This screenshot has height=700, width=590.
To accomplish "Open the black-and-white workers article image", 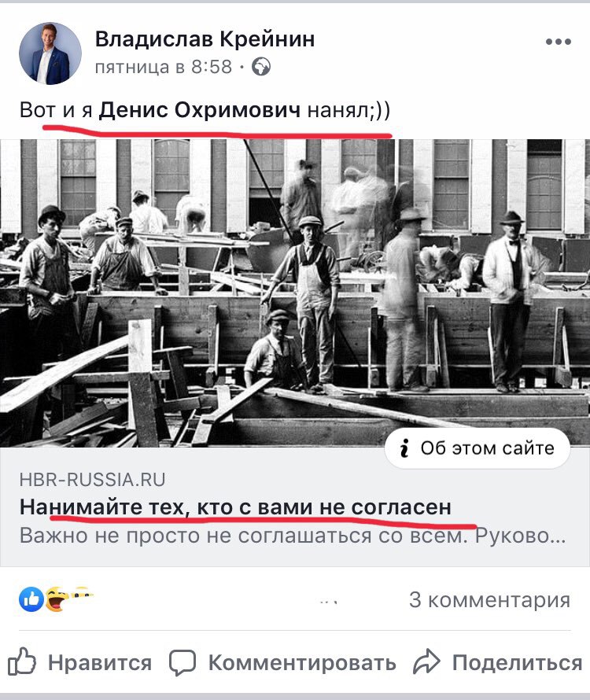I will (295, 293).
